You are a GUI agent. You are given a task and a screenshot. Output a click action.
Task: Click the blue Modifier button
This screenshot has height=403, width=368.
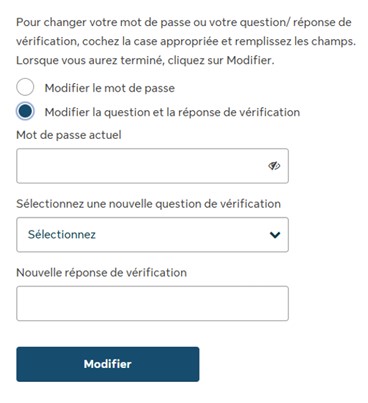click(x=108, y=364)
